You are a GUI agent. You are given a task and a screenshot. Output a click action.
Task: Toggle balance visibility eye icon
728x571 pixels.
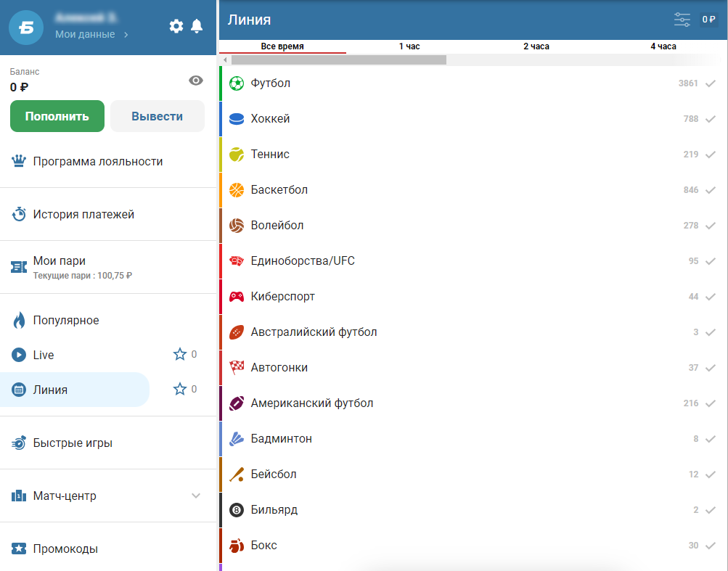(196, 81)
